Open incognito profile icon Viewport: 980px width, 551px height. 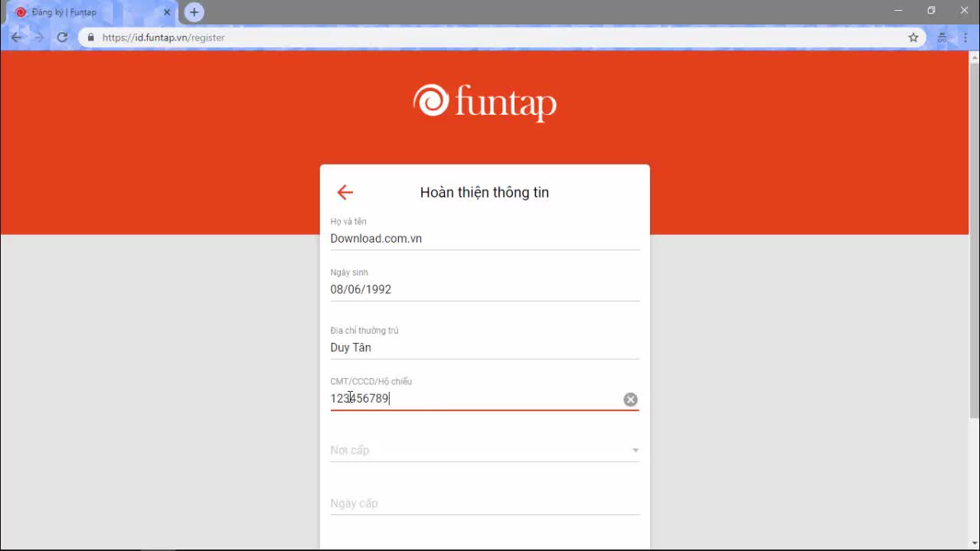pos(942,37)
